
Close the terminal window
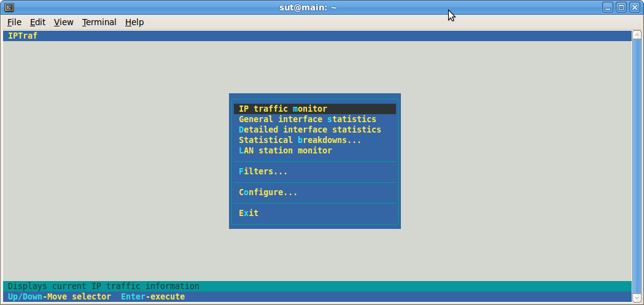635,7
